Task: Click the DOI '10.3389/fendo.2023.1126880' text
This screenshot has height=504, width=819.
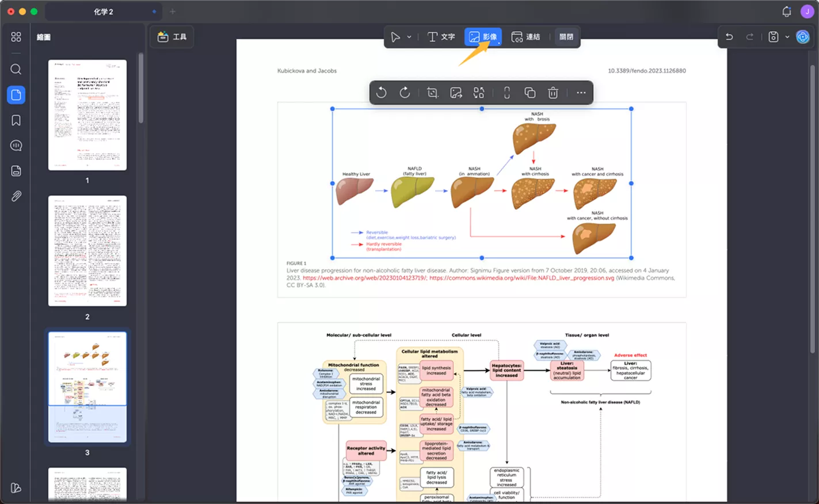Action: click(647, 71)
